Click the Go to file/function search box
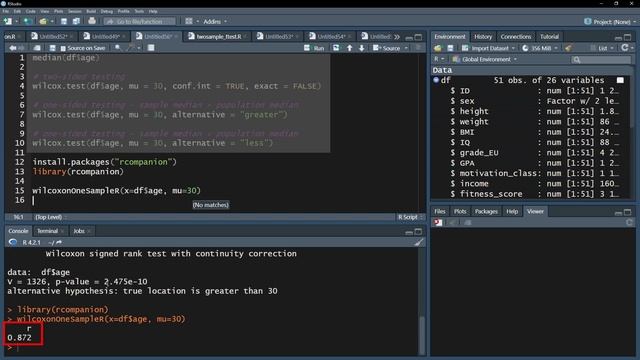Viewport: 640px width, 360px height. (140, 21)
